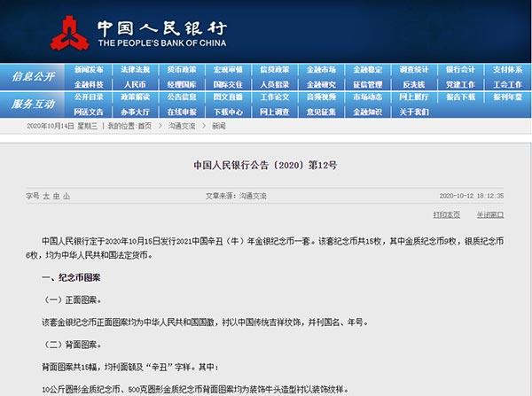Click THE PEOPLE'S BANK OF CHINA title text

[162, 43]
